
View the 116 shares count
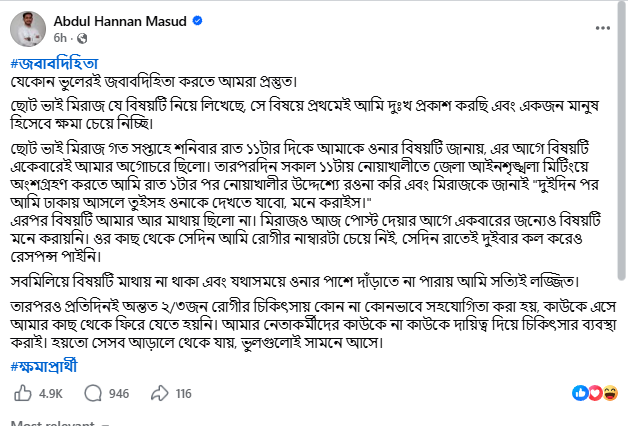click(183, 394)
